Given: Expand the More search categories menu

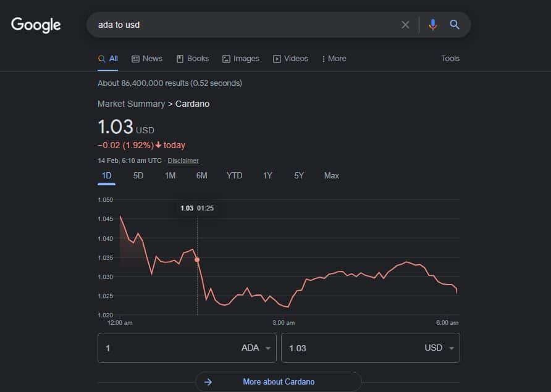Looking at the screenshot, I should 334,59.
